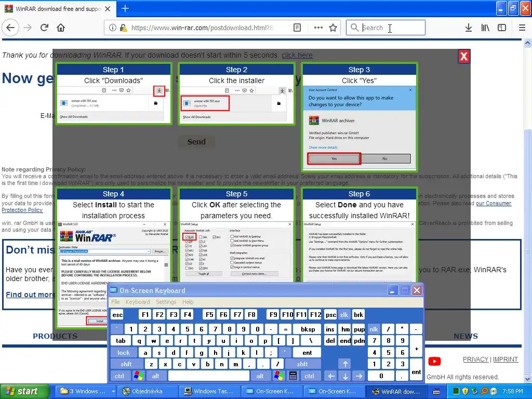
Task: Click the page scrollbar down arrow
Action: pyautogui.click(x=527, y=379)
